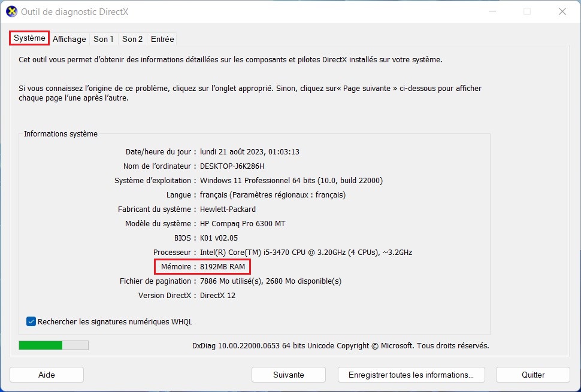Click the Date/heure du jour label
This screenshot has width=581, height=392.
click(161, 152)
